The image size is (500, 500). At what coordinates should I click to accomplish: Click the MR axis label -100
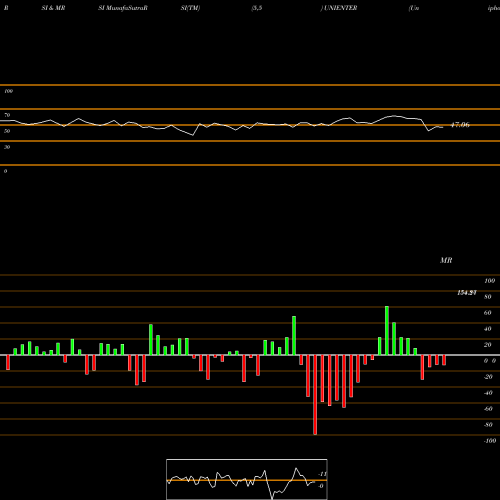[490, 441]
